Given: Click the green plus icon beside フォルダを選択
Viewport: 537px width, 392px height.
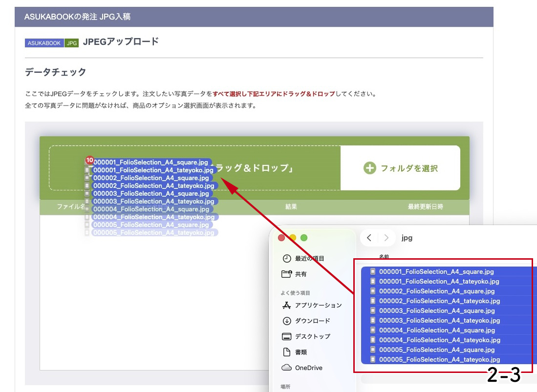Looking at the screenshot, I should click(x=370, y=168).
